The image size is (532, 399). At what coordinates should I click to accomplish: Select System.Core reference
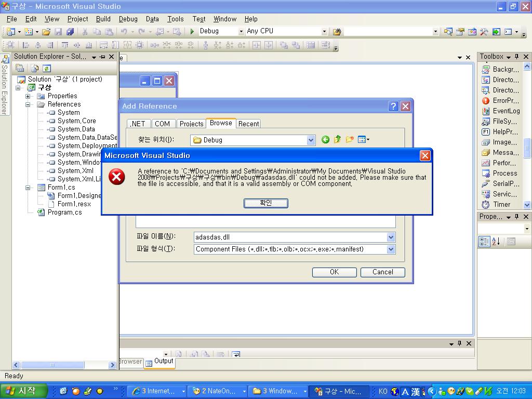coord(77,121)
